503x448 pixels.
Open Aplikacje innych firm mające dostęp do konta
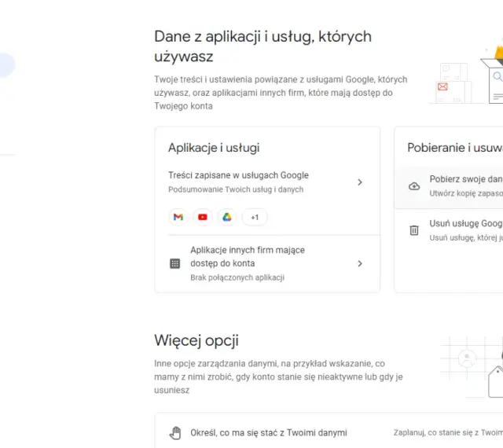point(267,263)
